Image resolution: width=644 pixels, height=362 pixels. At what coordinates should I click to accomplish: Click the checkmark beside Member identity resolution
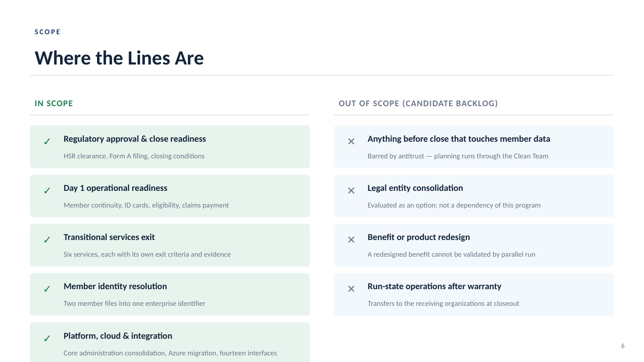click(x=47, y=289)
